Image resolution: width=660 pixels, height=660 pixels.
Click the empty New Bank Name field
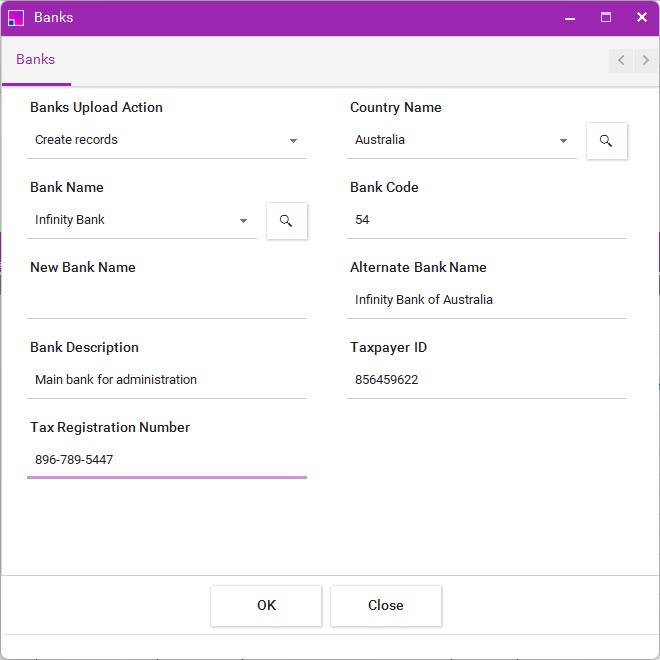(x=167, y=300)
